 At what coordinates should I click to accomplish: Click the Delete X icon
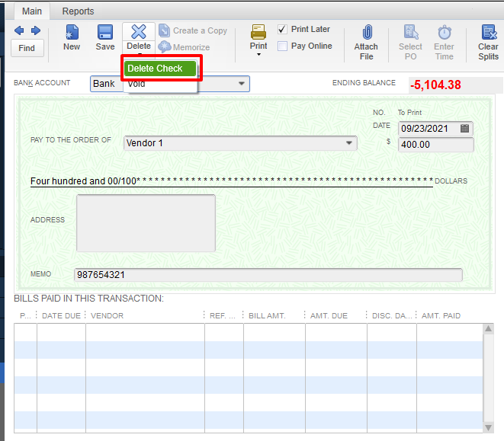pos(139,32)
